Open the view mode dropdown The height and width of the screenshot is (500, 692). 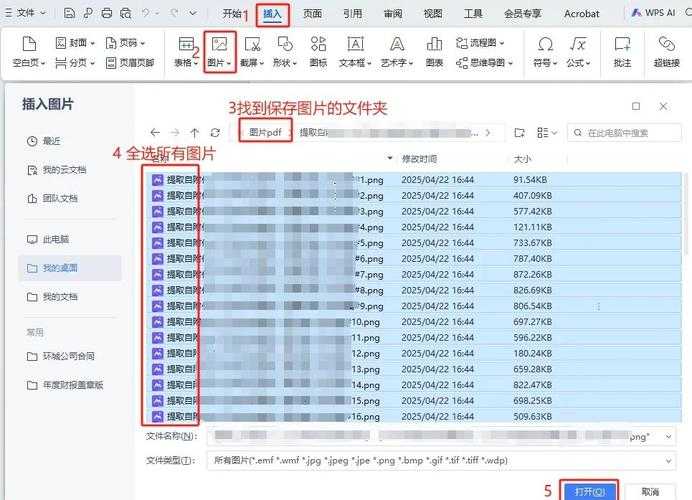point(547,132)
